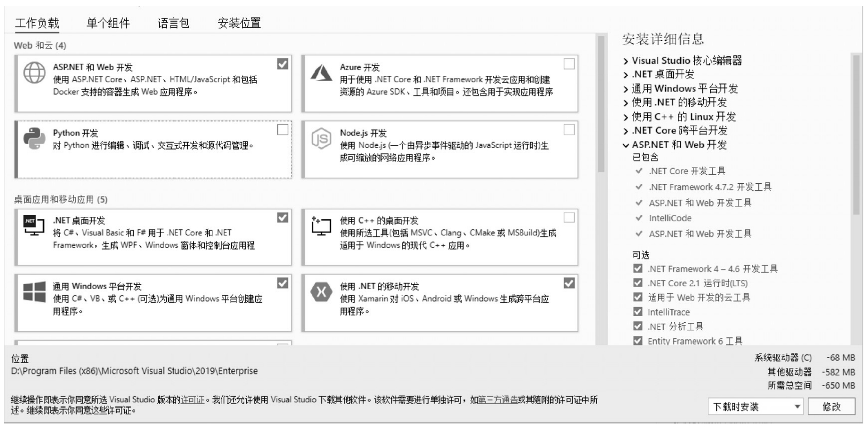
Task: Uncheck optional 适用于 Web 开发的云工具
Action: click(x=638, y=297)
